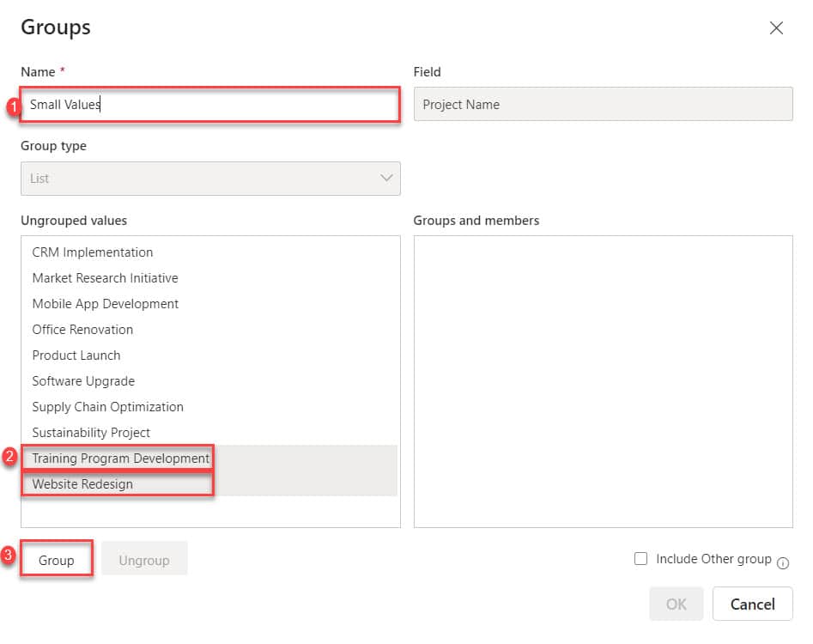
Task: Select Website Redesign item
Action: [209, 483]
